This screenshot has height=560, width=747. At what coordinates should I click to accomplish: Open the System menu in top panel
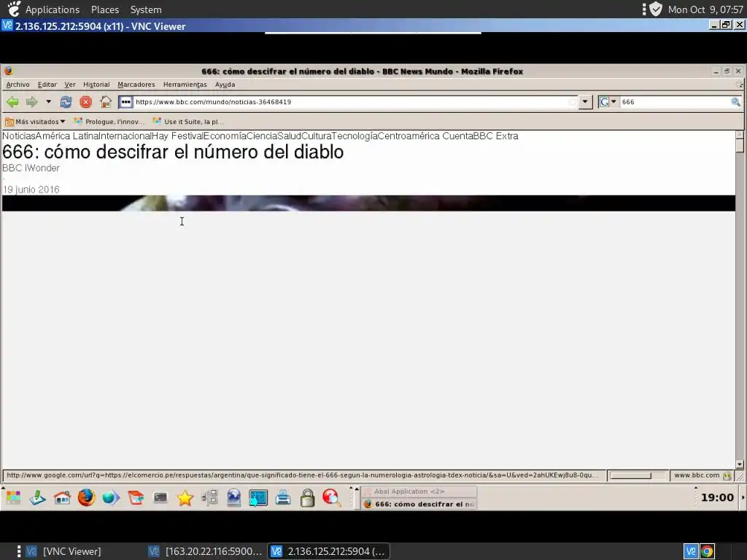146,9
